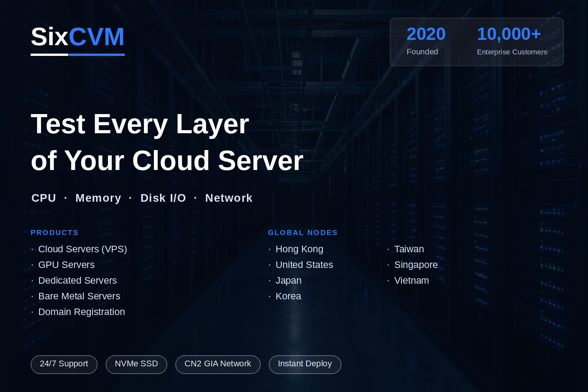Choose the Vietnam node

coord(412,281)
